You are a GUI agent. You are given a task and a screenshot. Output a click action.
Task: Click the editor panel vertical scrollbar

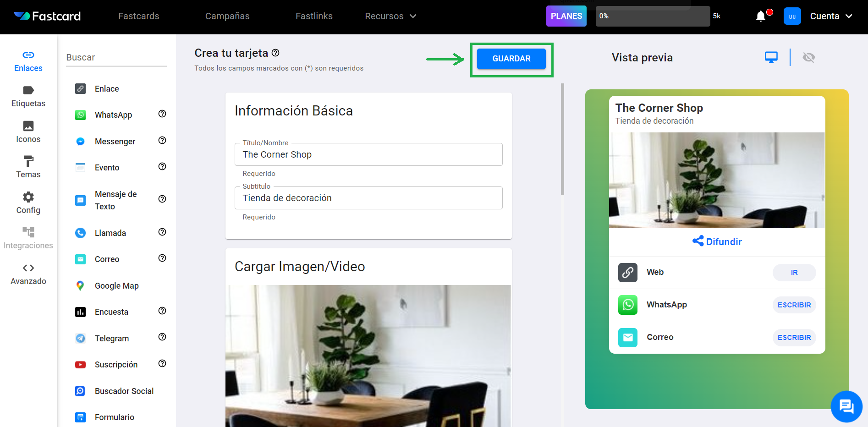pos(562,139)
